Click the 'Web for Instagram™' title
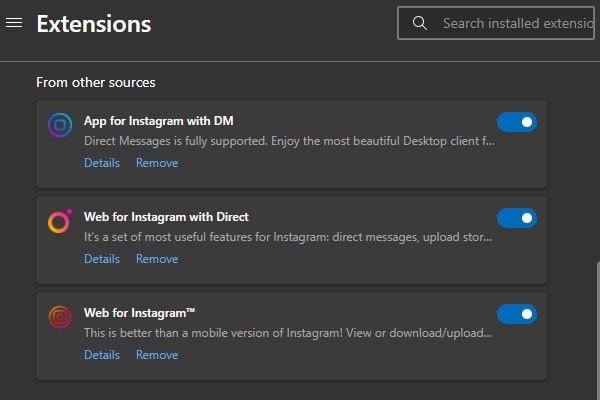The width and height of the screenshot is (600, 400). pos(139,313)
